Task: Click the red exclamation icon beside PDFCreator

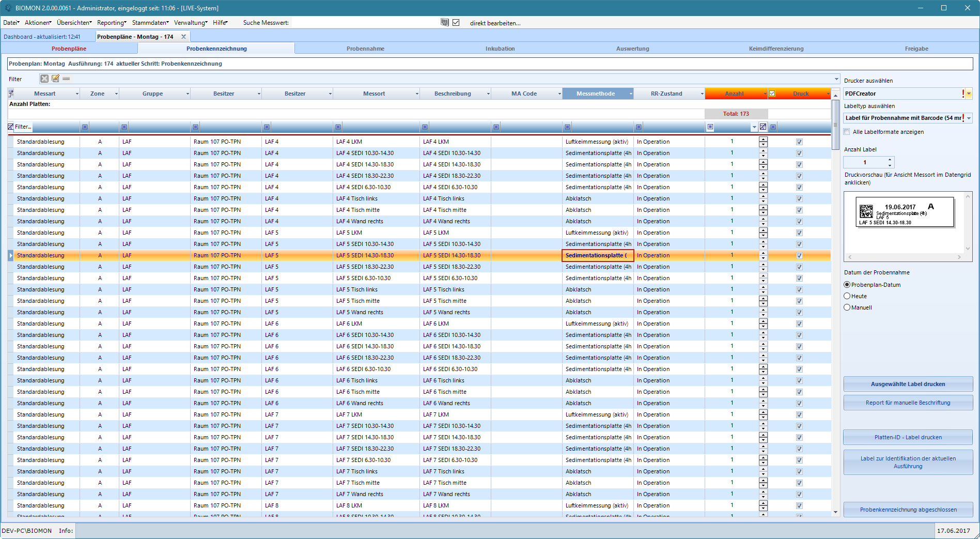Action: point(963,94)
